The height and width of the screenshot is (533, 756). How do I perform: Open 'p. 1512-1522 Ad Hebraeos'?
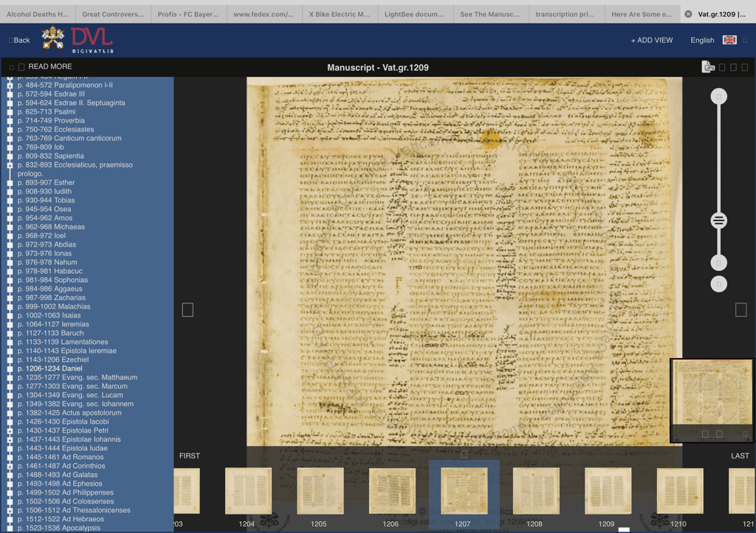(61, 520)
